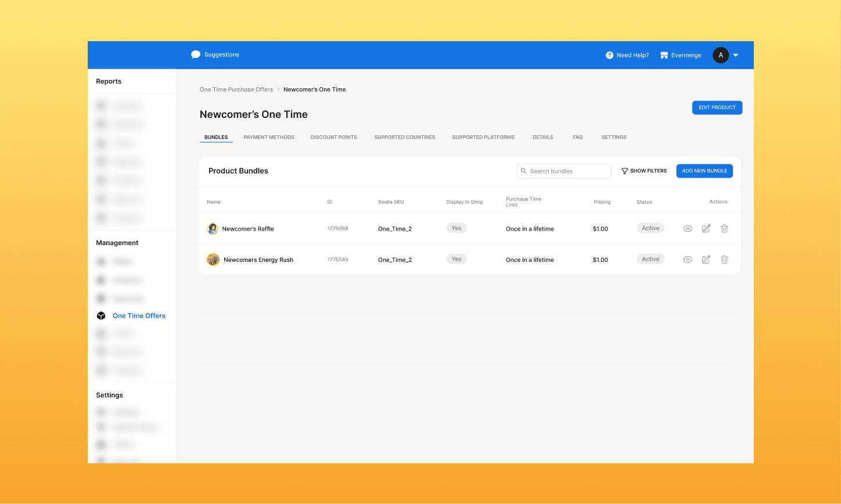The image size is (841, 504).
Task: Click the Xsolla SKU column header
Action: click(391, 202)
